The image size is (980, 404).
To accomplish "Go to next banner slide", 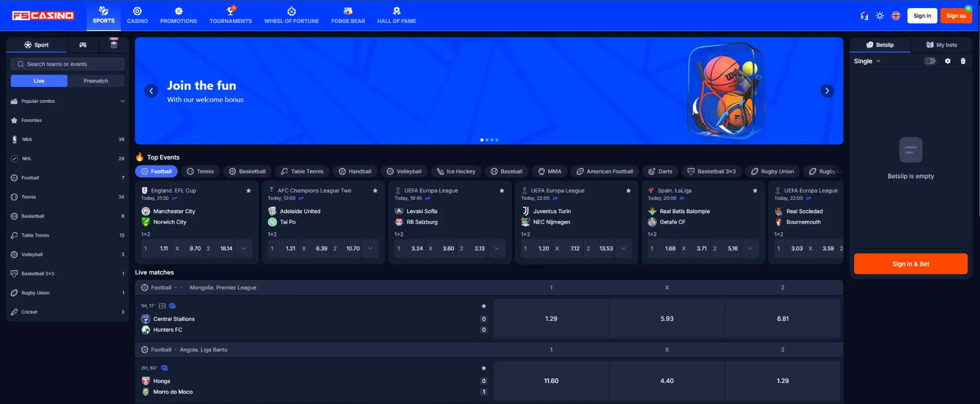I will (827, 91).
